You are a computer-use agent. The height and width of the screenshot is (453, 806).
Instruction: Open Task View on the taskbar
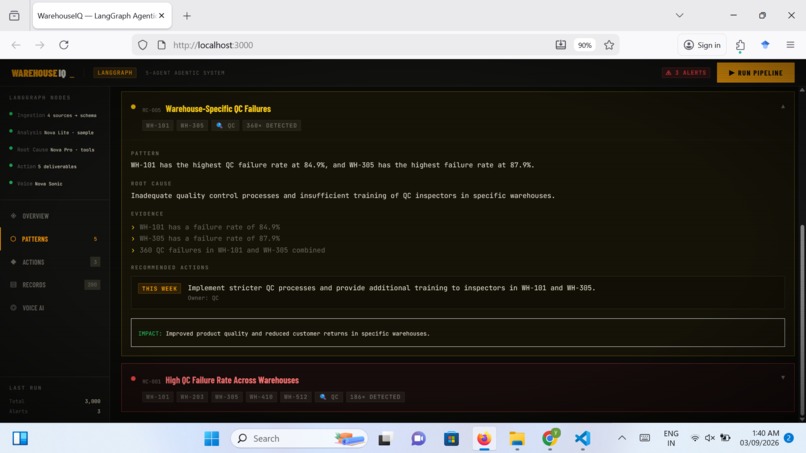384,439
